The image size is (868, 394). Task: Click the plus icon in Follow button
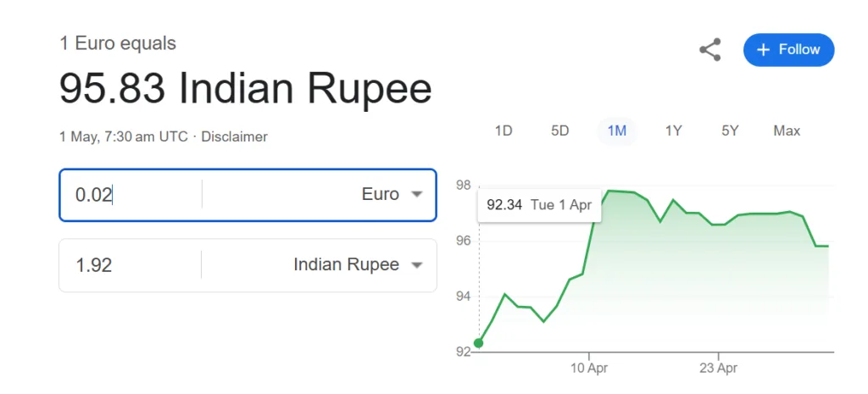[x=764, y=50]
